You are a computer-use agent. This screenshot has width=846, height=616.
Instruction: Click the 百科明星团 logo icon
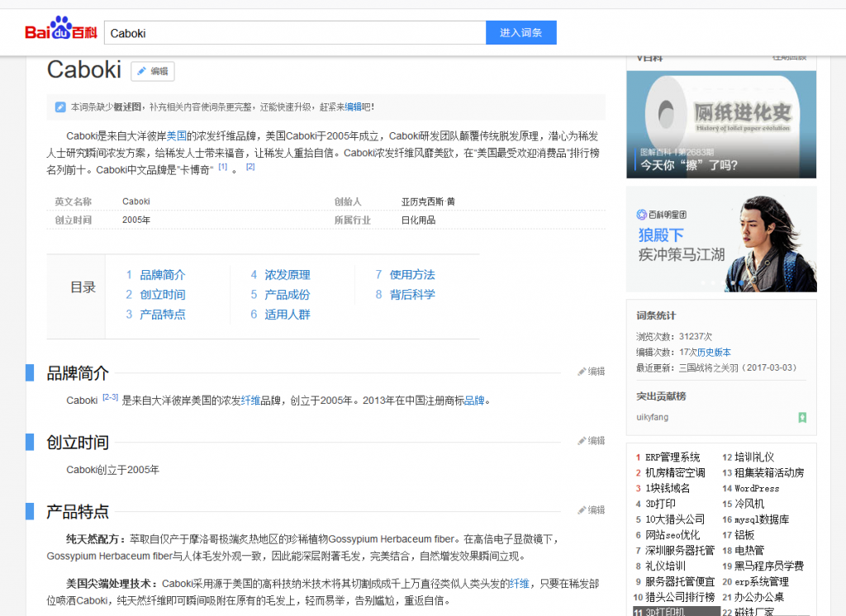click(x=641, y=215)
